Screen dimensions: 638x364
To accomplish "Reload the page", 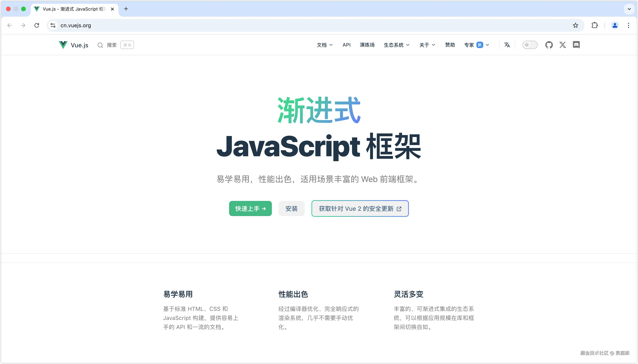I will click(37, 25).
